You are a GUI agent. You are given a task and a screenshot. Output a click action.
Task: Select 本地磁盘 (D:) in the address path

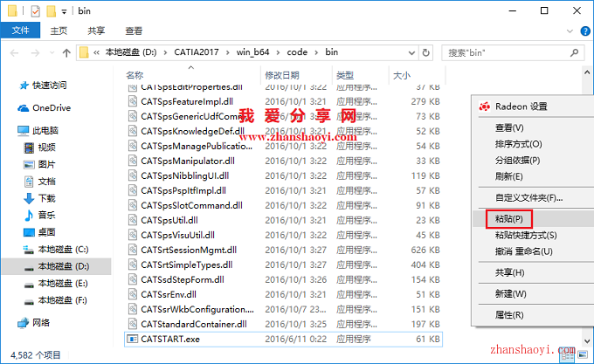(x=131, y=52)
